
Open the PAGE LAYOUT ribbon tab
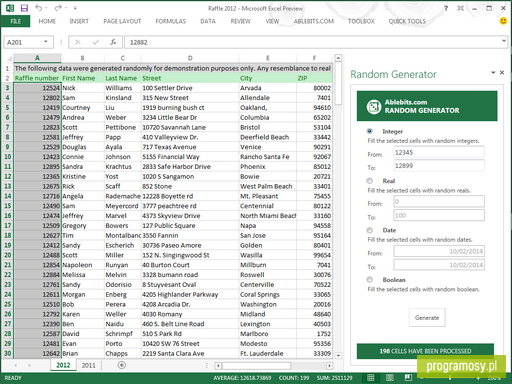pyautogui.click(x=122, y=21)
